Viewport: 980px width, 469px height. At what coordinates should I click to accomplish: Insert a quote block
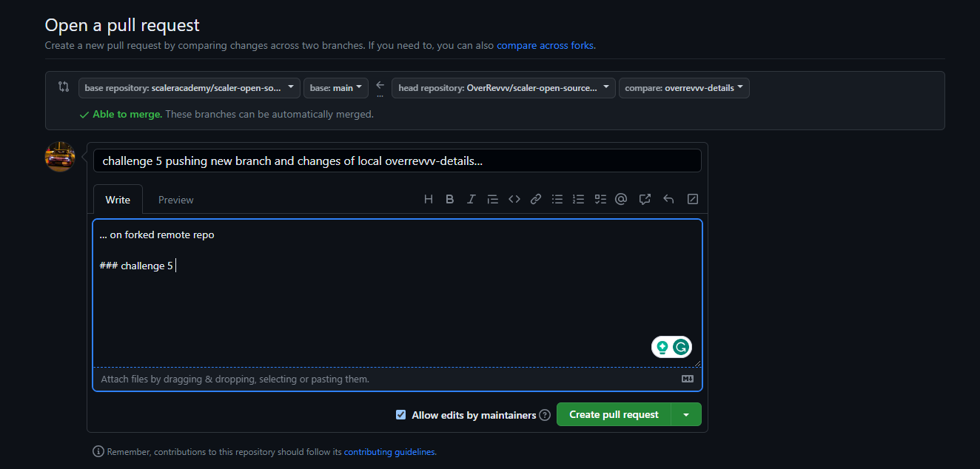coord(493,198)
